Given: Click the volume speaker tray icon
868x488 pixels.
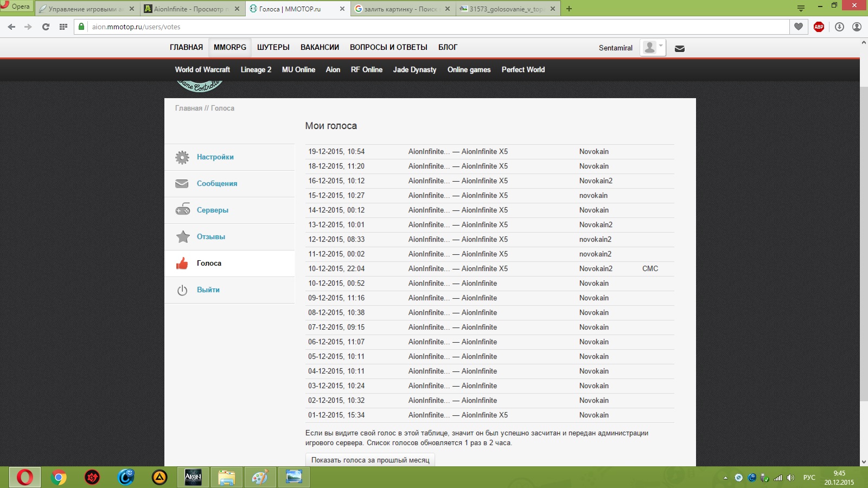Looking at the screenshot, I should click(x=790, y=478).
